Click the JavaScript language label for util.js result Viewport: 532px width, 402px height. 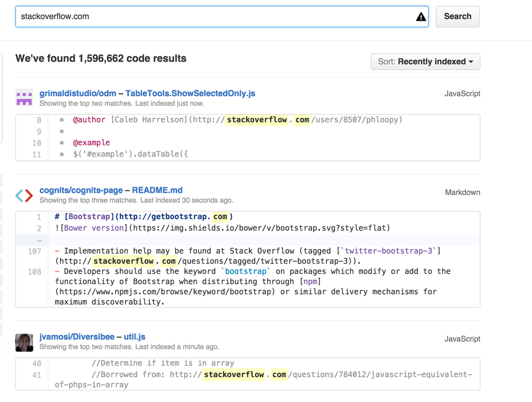pos(462,339)
